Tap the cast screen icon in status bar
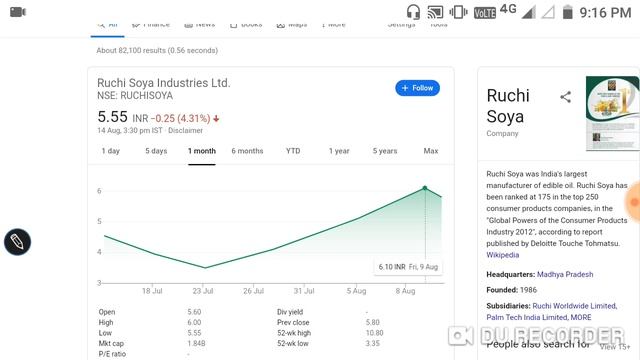Viewport: 640px width, 360px height. click(x=435, y=12)
